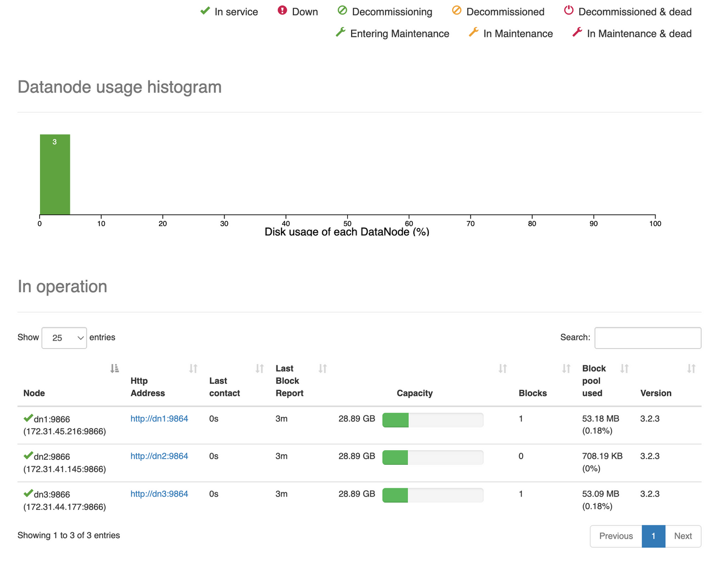
Task: Click the dn3 capacity usage bar
Action: 433,495
